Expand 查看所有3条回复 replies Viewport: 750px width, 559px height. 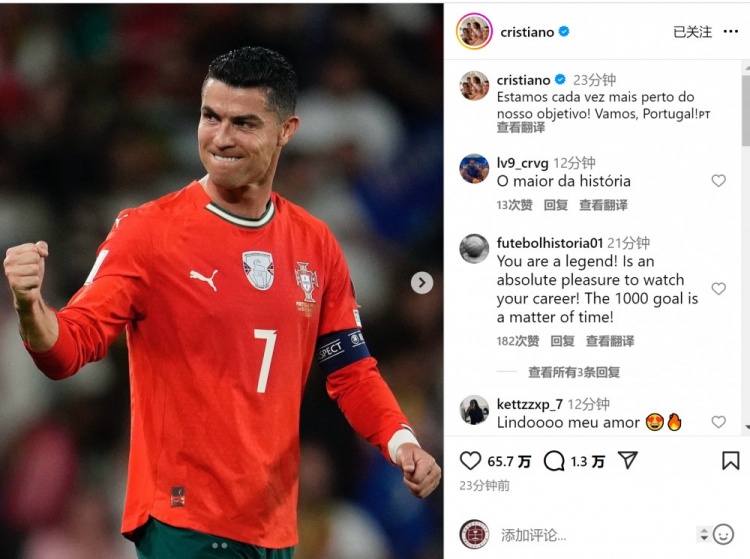click(x=574, y=372)
